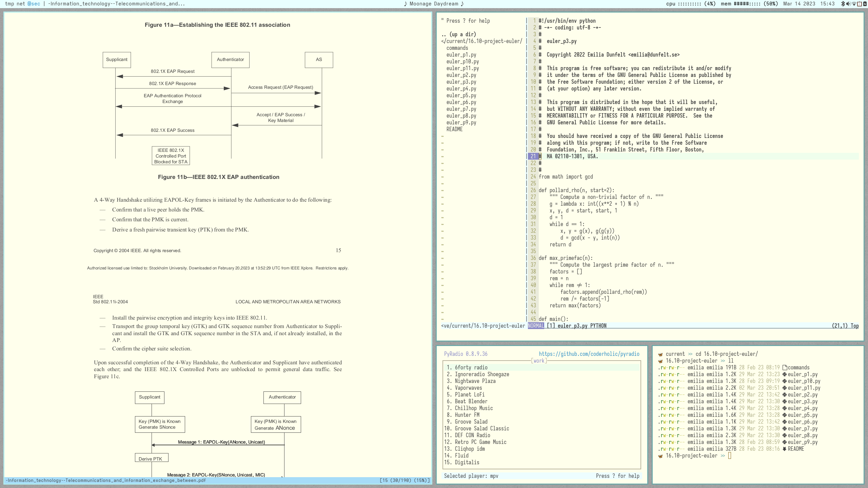The width and height of the screenshot is (868, 488).
Task: Click the music note before Moonage Daydream
Action: pyautogui.click(x=406, y=4)
